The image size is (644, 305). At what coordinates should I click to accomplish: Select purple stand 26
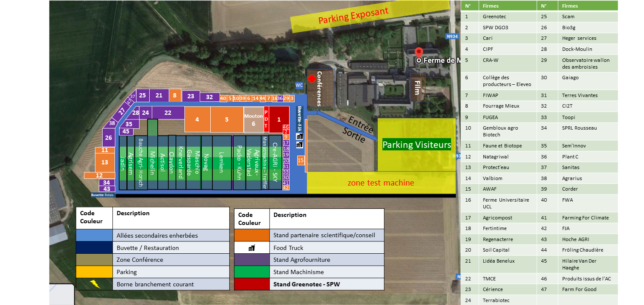[109, 138]
